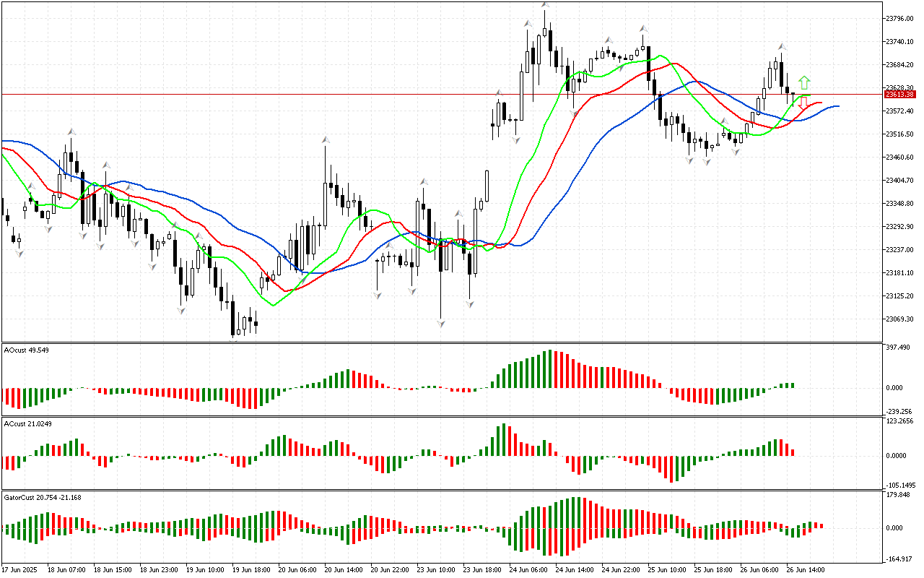Click the -164.917 Gator scale value
Image resolution: width=924 pixels, height=578 pixels.
coord(899,559)
